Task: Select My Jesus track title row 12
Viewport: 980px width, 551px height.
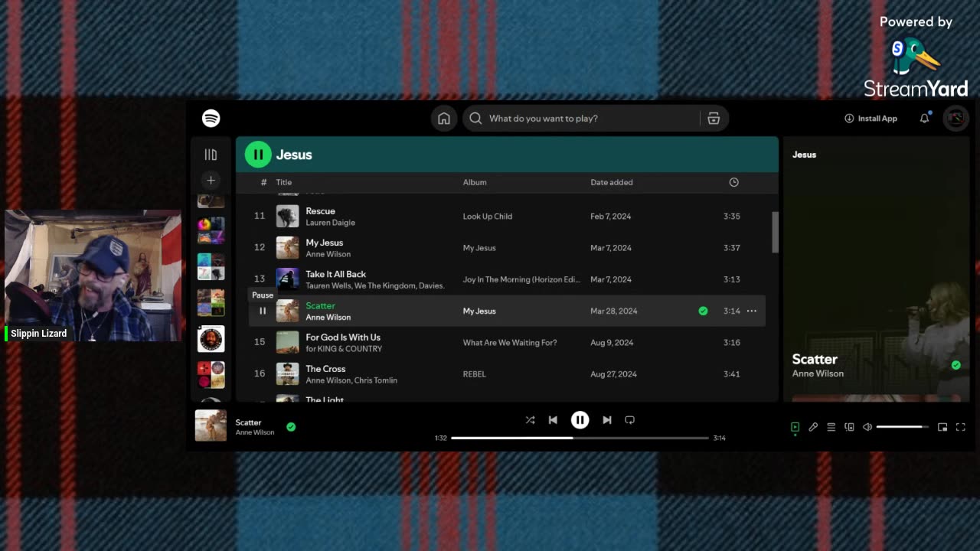Action: [x=325, y=243]
